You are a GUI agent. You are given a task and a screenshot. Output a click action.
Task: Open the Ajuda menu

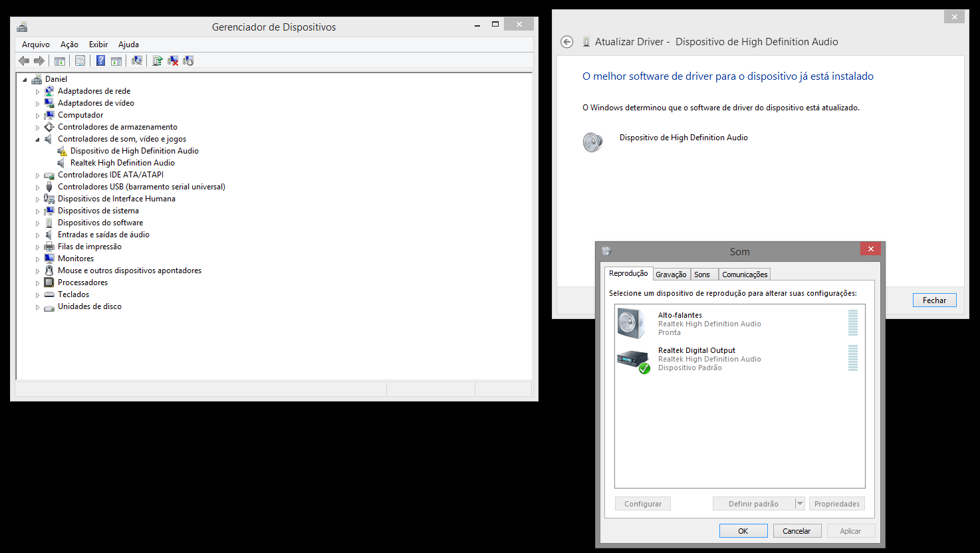click(128, 45)
